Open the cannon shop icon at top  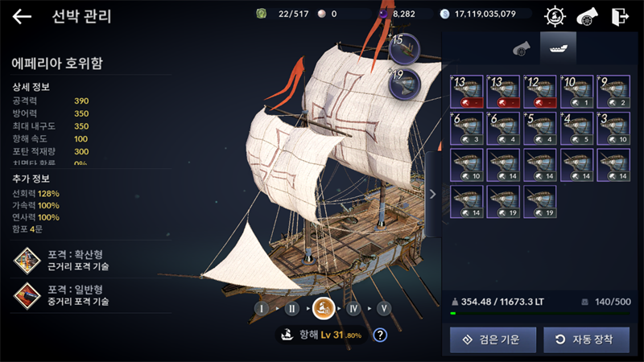pyautogui.click(x=588, y=17)
